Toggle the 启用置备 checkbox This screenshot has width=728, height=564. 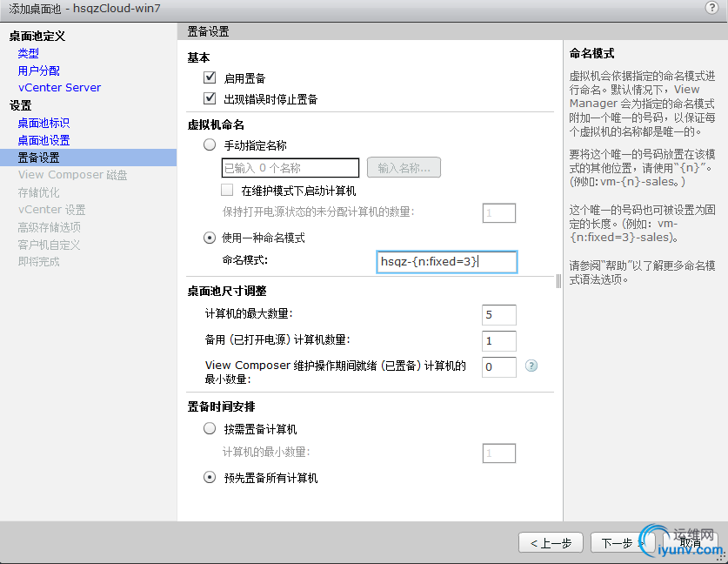pyautogui.click(x=210, y=77)
